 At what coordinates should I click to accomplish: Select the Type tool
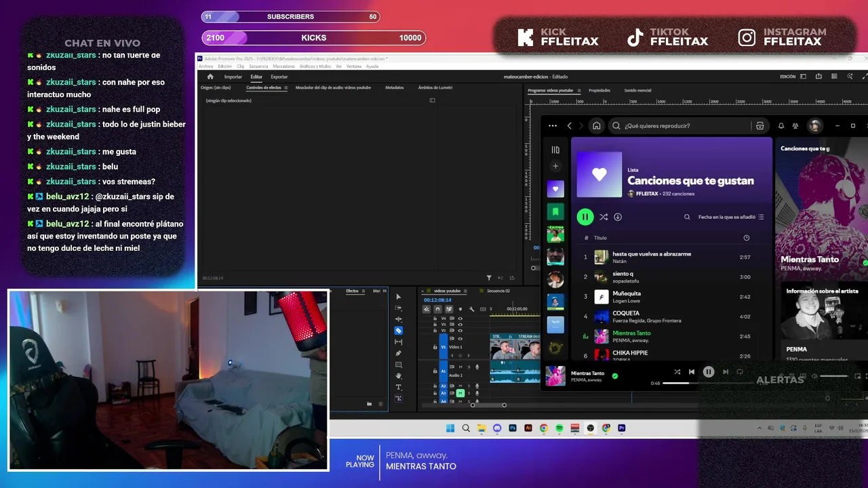[399, 387]
